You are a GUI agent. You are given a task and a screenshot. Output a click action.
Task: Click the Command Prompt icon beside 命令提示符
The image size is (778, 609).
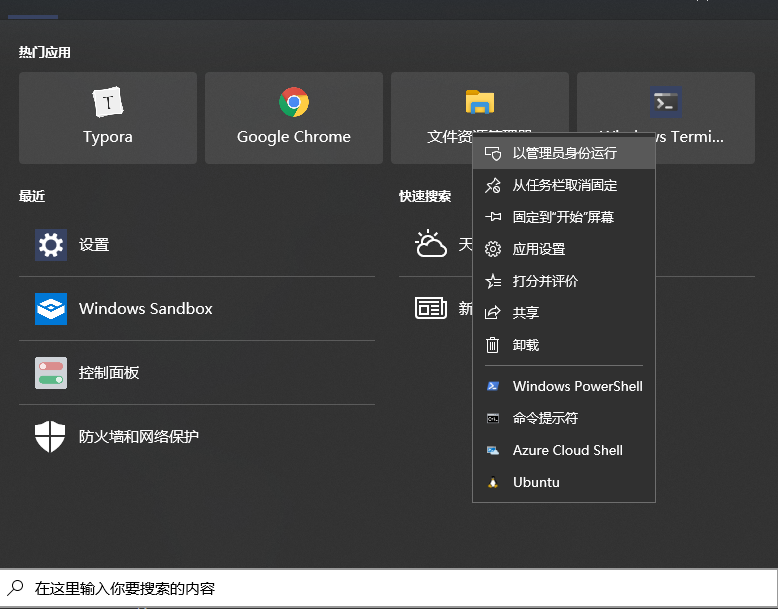point(493,418)
